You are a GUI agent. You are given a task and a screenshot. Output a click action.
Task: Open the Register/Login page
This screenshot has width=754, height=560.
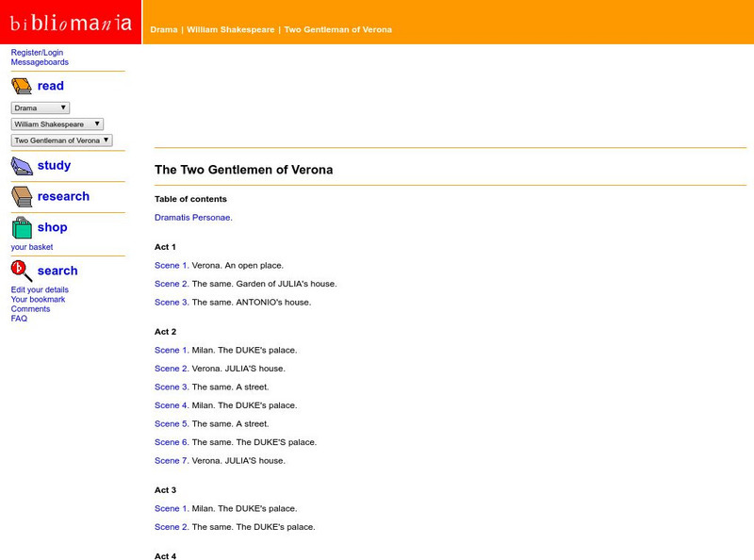coord(36,52)
